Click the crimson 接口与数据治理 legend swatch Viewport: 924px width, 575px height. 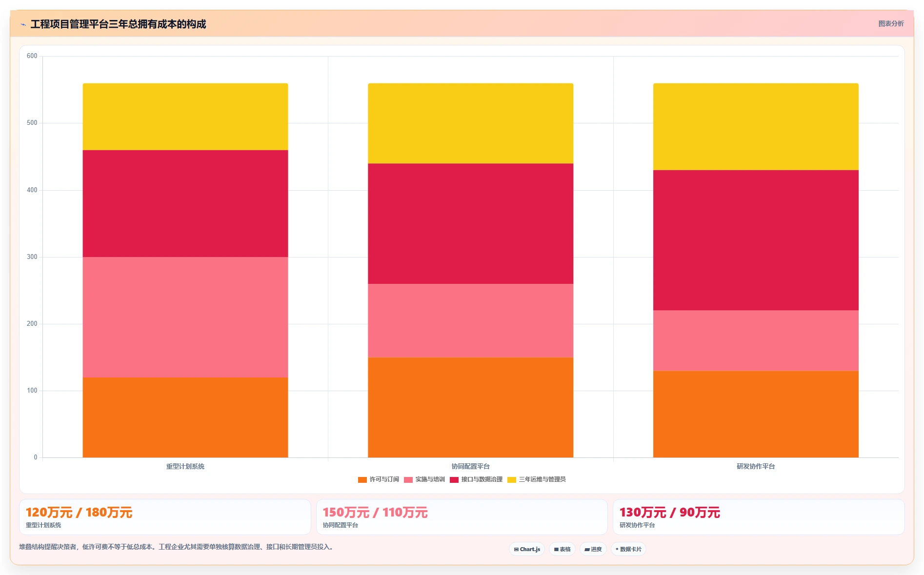(454, 480)
